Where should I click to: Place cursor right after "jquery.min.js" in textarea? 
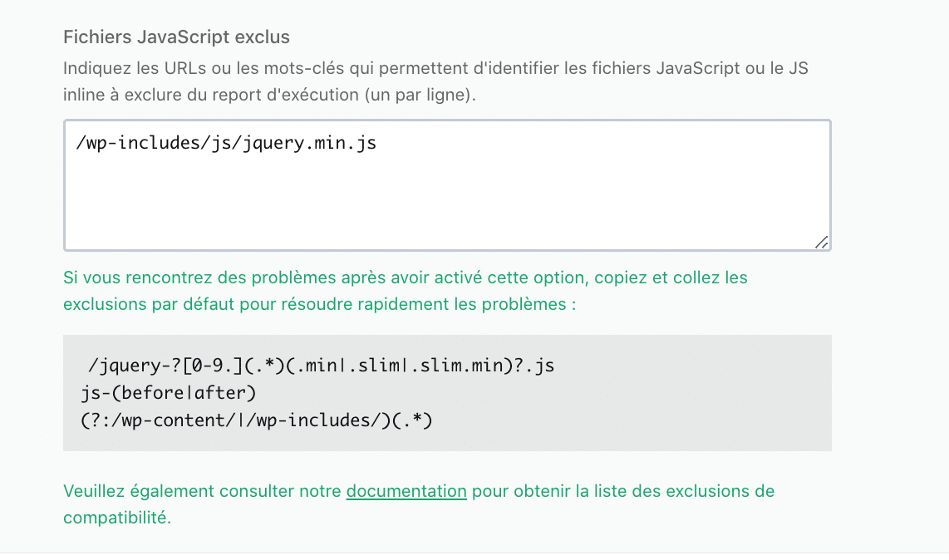tap(378, 143)
